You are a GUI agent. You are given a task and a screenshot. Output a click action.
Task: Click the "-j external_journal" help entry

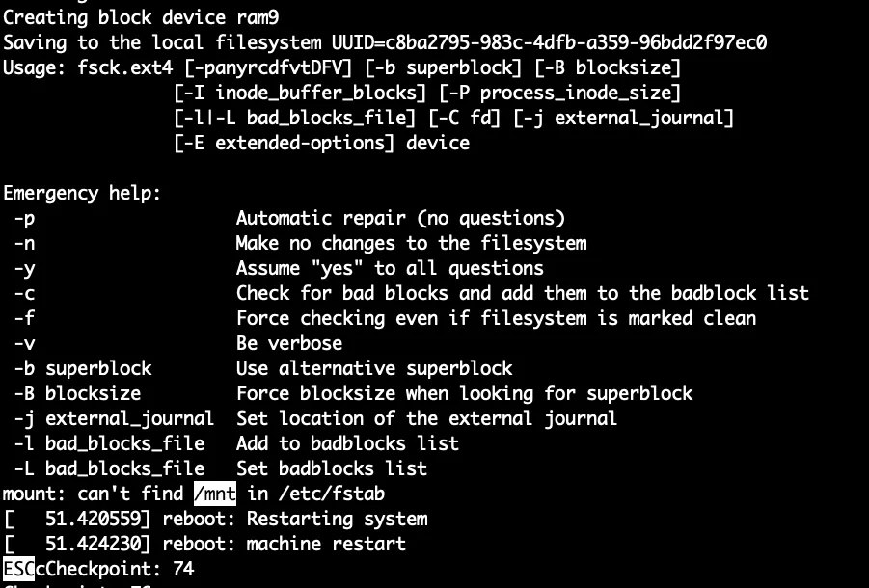[x=114, y=418]
